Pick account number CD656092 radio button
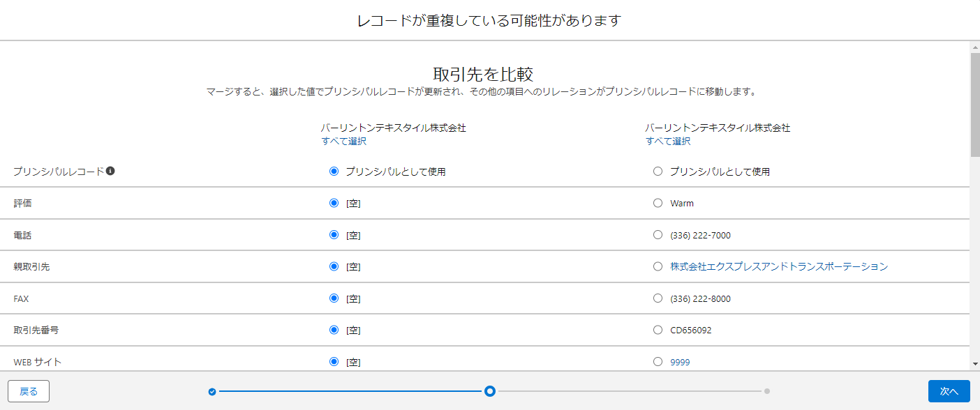The height and width of the screenshot is (410, 980). coord(658,330)
